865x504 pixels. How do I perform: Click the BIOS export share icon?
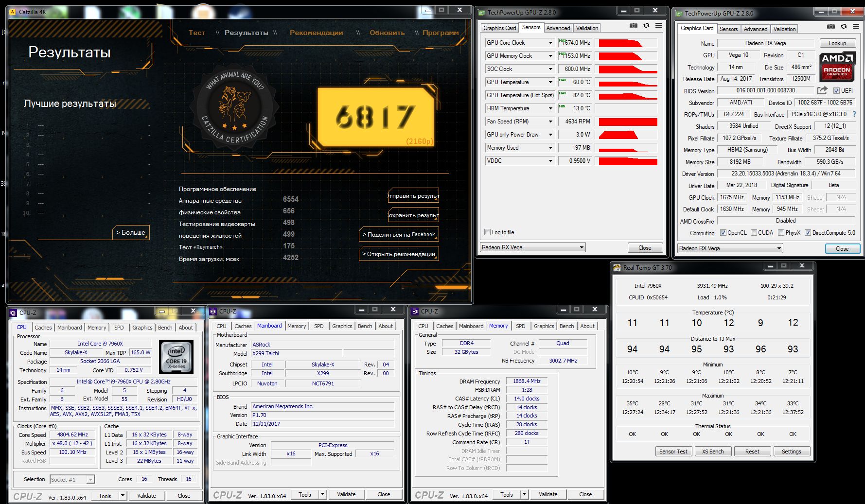coord(822,90)
